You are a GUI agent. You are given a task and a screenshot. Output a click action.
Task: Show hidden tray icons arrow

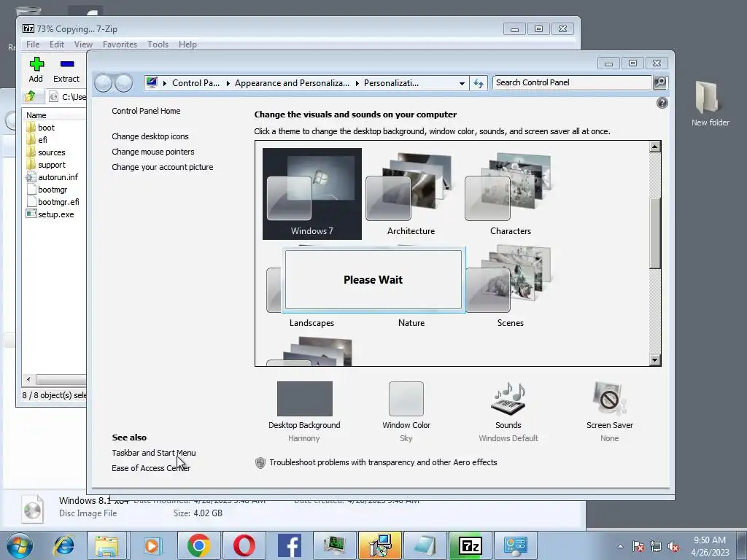click(x=620, y=546)
